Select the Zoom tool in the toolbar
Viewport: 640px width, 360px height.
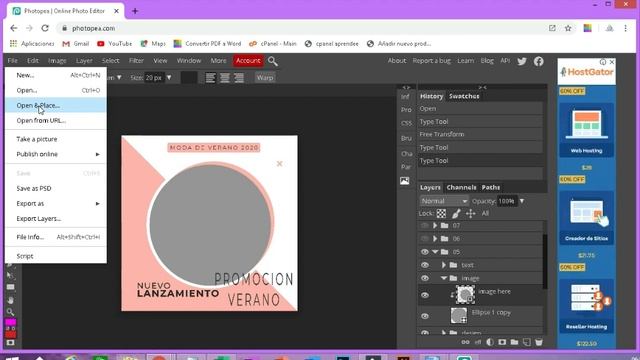point(11,313)
